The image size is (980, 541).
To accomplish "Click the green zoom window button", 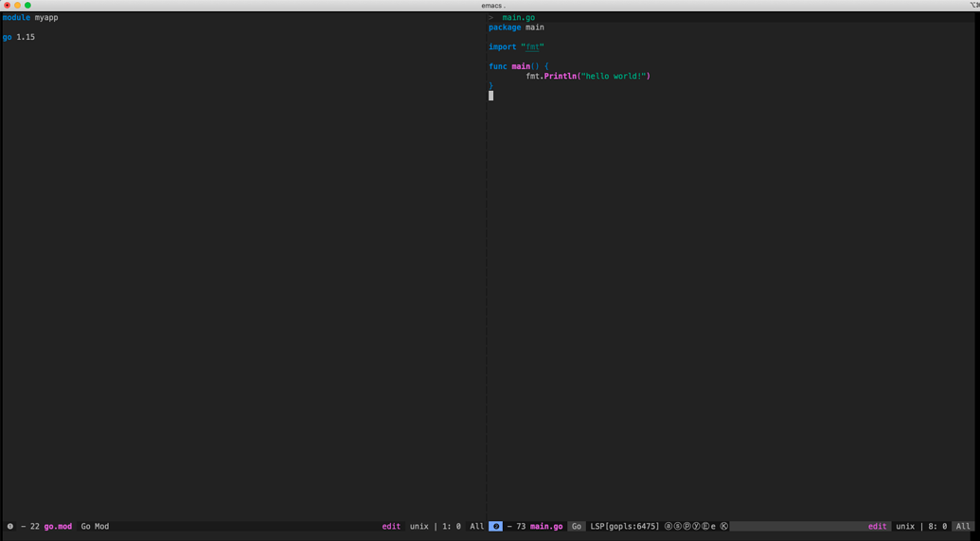I will 27,5.
